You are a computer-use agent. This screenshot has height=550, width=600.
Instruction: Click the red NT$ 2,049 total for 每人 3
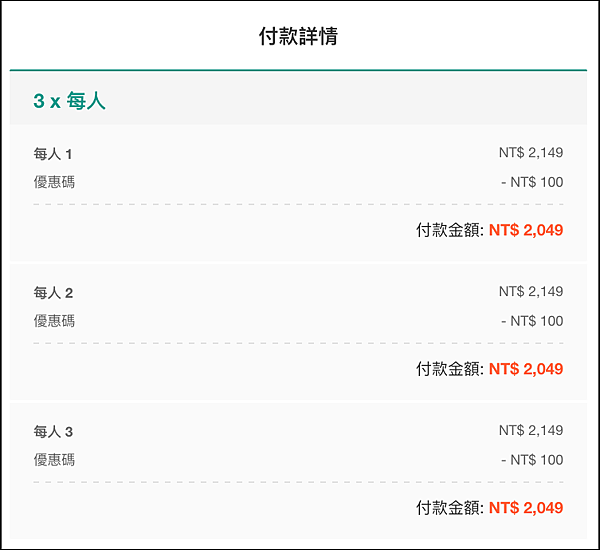[x=526, y=508]
